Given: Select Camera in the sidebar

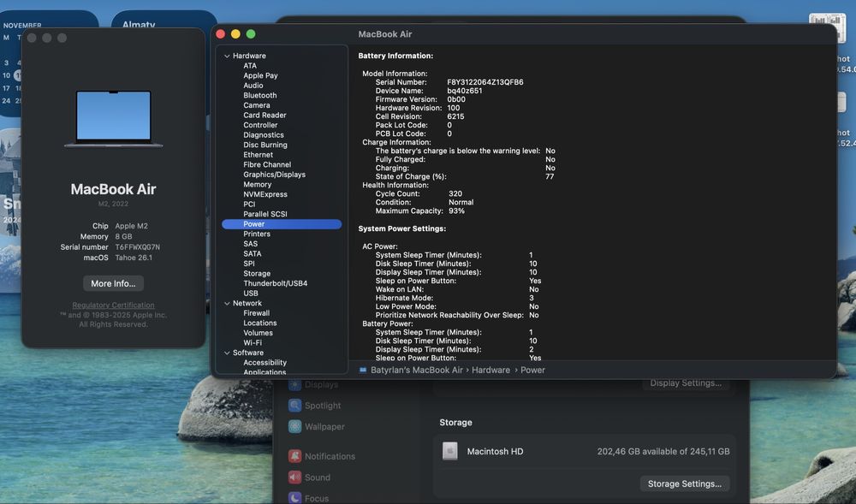Looking at the screenshot, I should click(257, 105).
